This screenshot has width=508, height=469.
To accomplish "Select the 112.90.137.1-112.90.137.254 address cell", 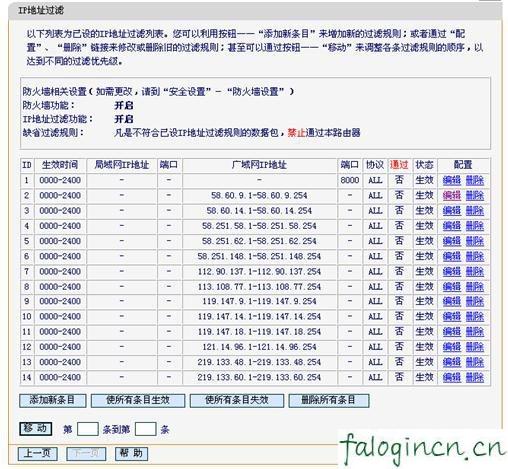I will coord(259,272).
